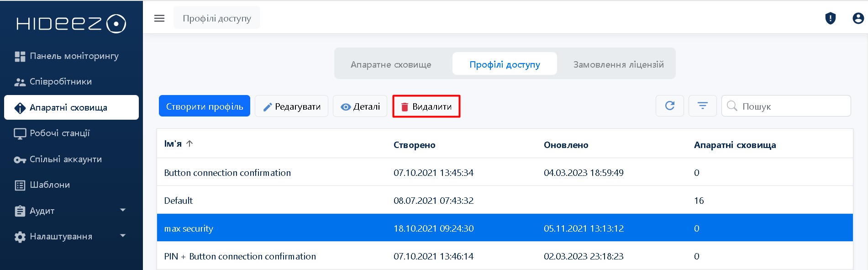This screenshot has width=868, height=270.
Task: Open the user account profile icon
Action: click(858, 18)
